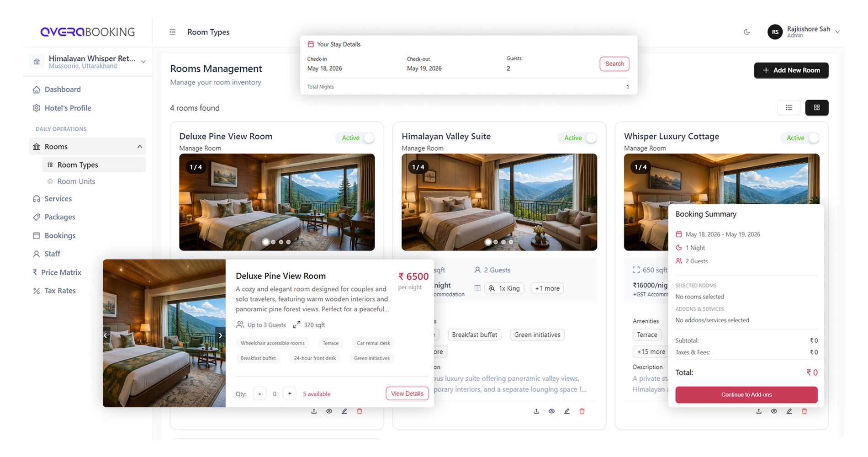Select last carousel dot on Himalayan Valley Suite image

tap(511, 242)
